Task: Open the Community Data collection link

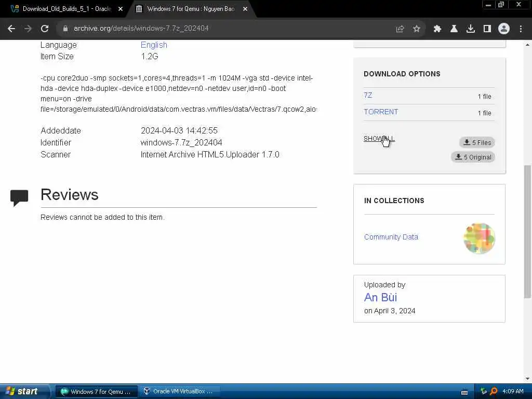Action: tap(391, 237)
